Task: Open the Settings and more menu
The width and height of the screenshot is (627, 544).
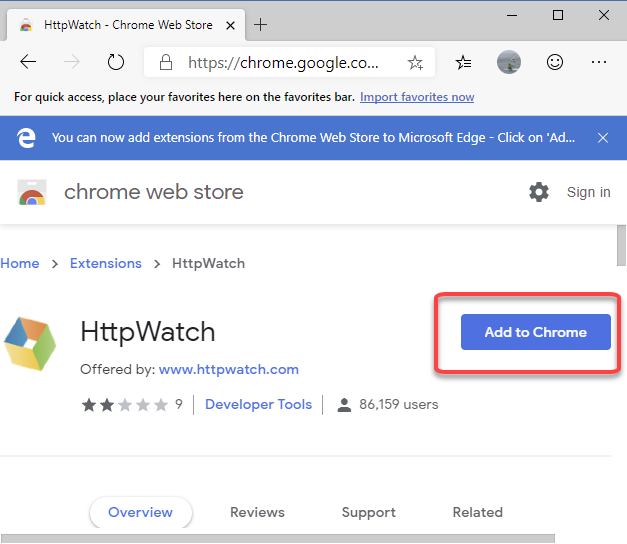Action: click(599, 62)
